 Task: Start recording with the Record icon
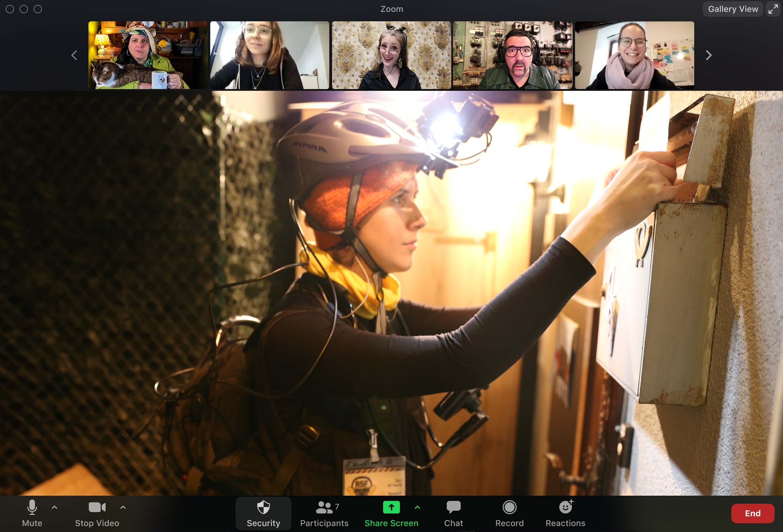[x=509, y=507]
